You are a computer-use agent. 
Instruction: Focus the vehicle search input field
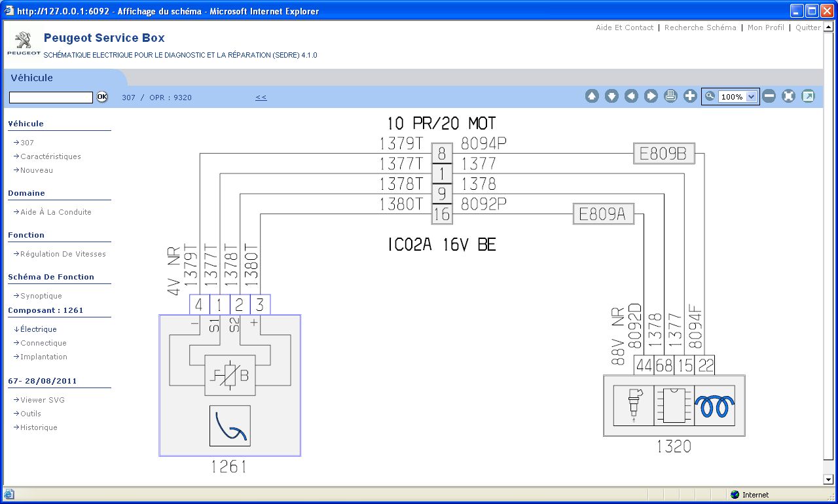[51, 98]
